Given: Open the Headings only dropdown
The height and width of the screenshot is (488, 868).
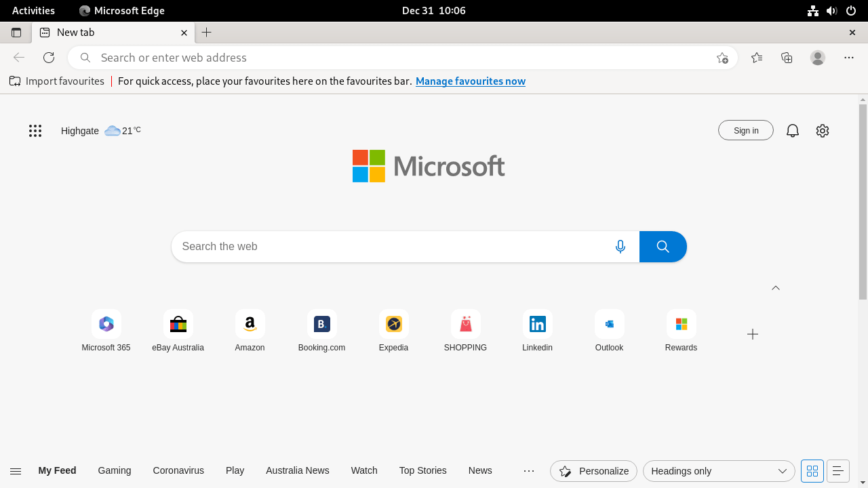Looking at the screenshot, I should coord(718,470).
